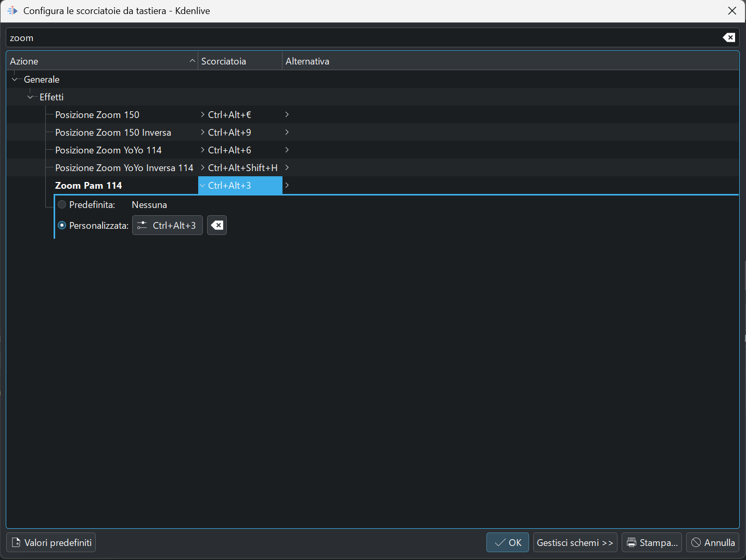Screen dimensions: 746x560
Task: Expand alternate shortcut for Zoom Pam 114
Action: pos(287,185)
